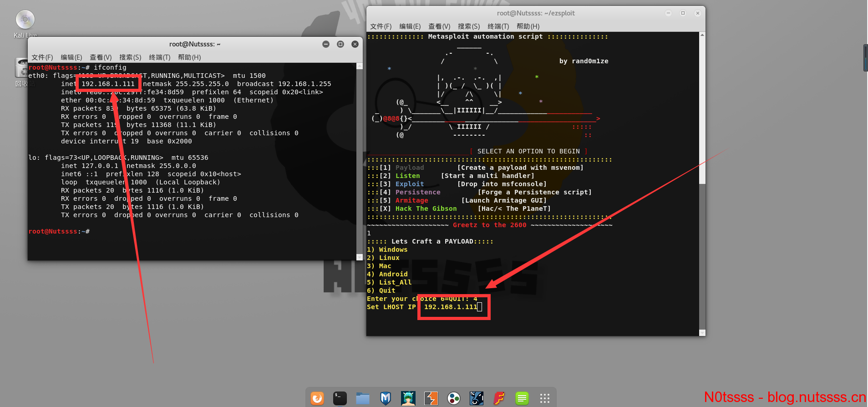Click the ezsploit scrollbar up arrow
Viewport: 868px width, 407px height.
[702, 35]
